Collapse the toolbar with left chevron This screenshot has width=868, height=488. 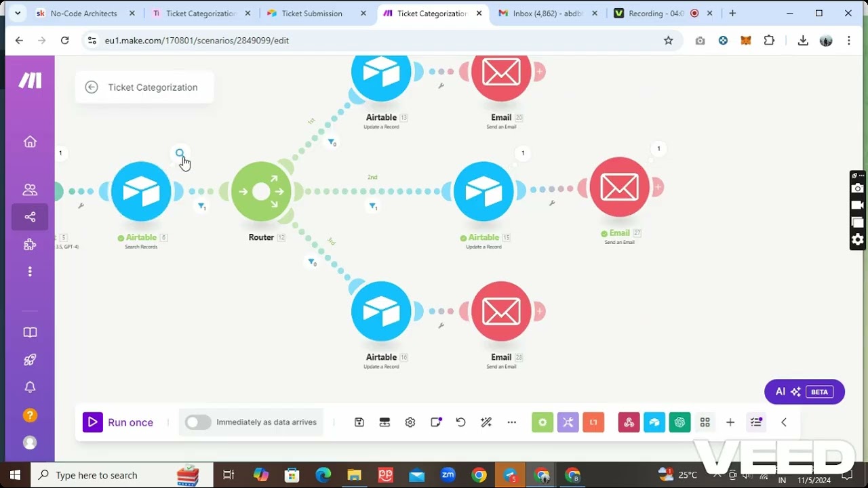click(784, 422)
